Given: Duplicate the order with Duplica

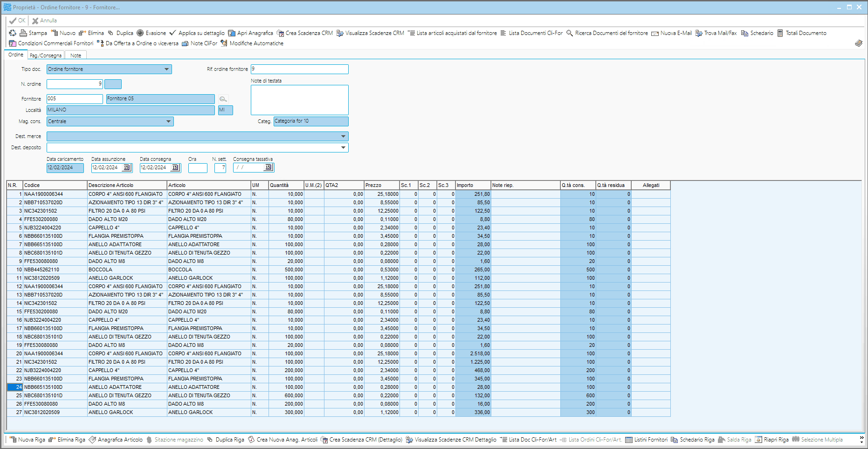Looking at the screenshot, I should [x=120, y=33].
